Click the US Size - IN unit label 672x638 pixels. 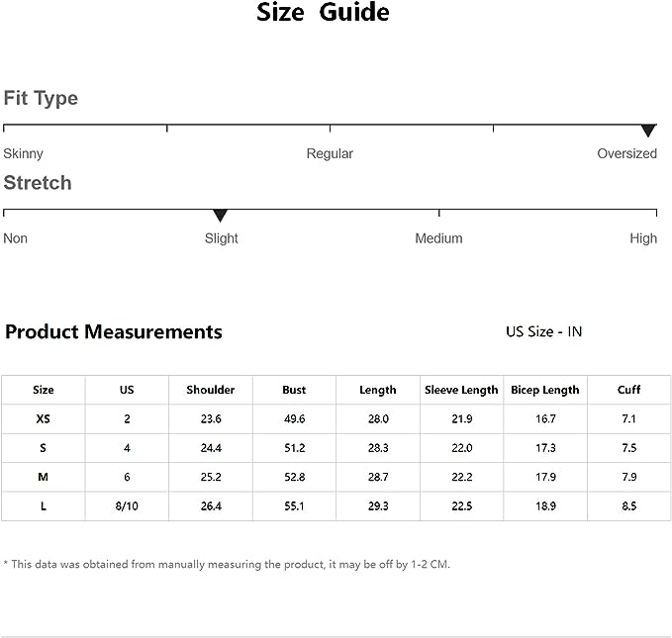pos(543,332)
